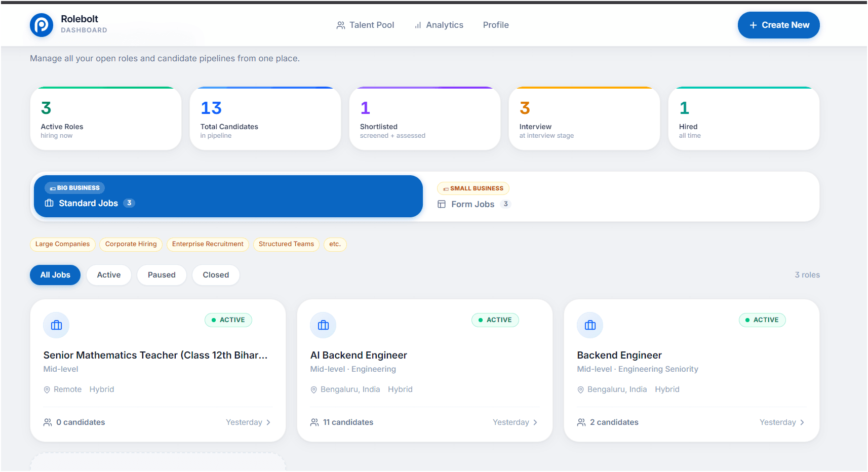Open the Talent Pool page
The height and width of the screenshot is (472, 868).
pyautogui.click(x=365, y=25)
